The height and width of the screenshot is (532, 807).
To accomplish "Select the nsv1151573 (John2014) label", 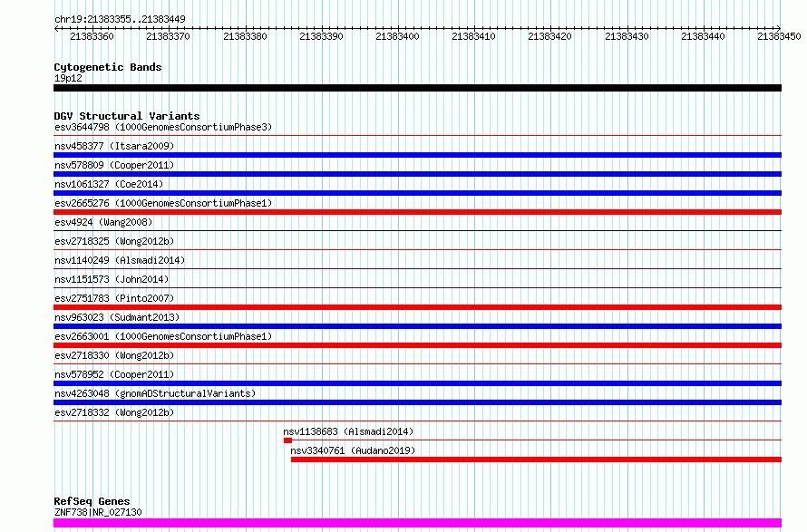I will (112, 279).
